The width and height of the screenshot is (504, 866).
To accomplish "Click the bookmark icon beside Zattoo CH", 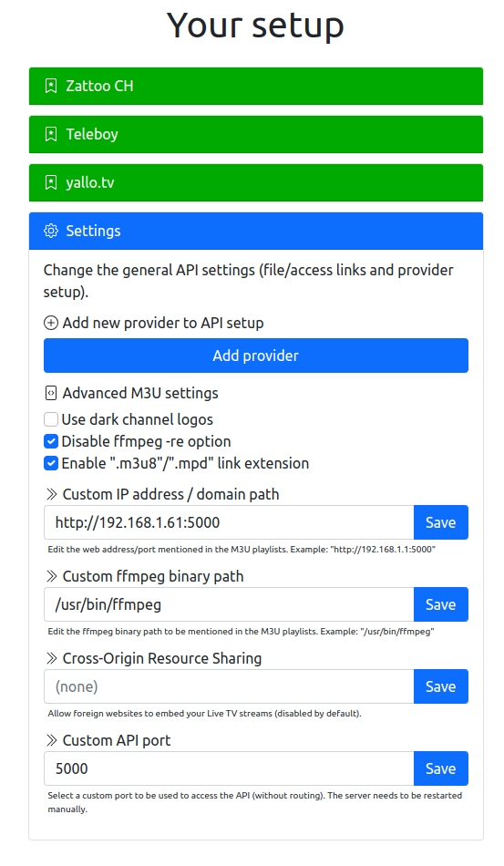I will tap(51, 86).
